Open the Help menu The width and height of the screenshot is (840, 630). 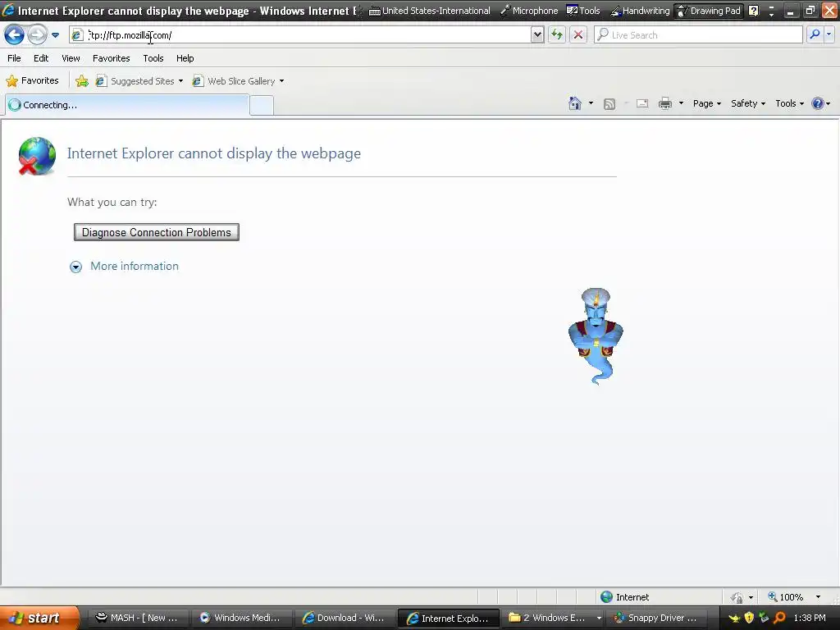[x=185, y=58]
